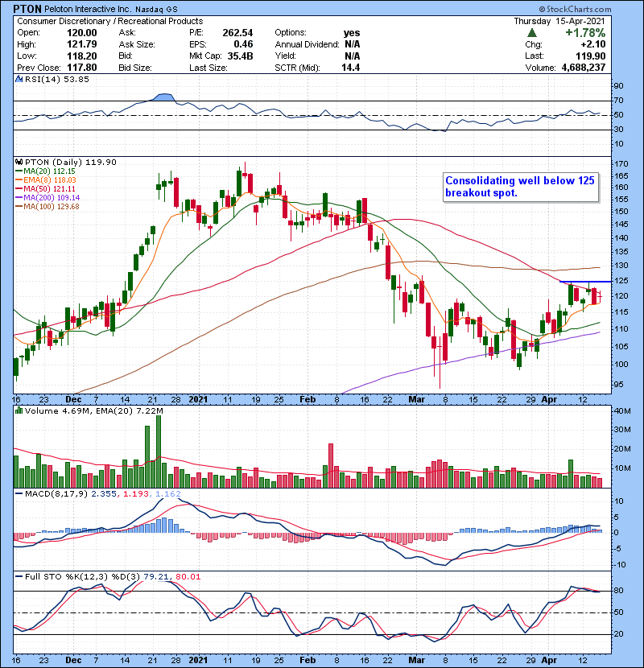644x668 pixels.
Task: Click the Annual Dividend N/A value
Action: 352,44
